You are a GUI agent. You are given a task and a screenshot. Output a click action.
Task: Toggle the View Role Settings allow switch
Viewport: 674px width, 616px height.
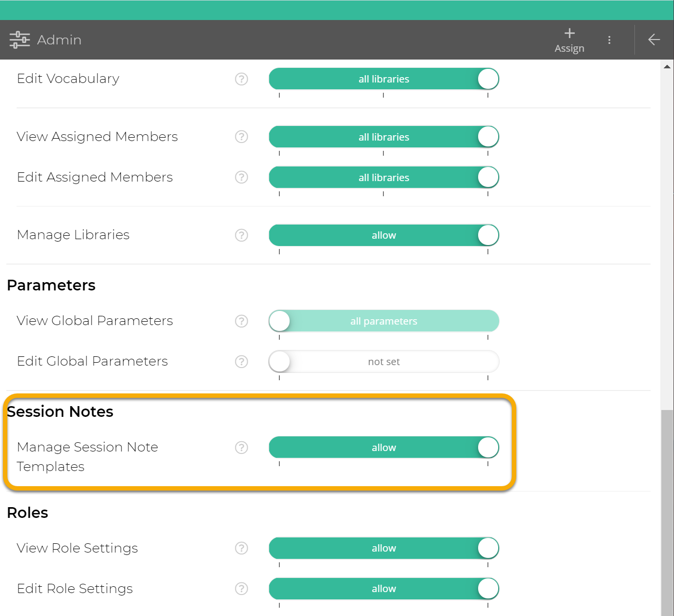point(487,548)
